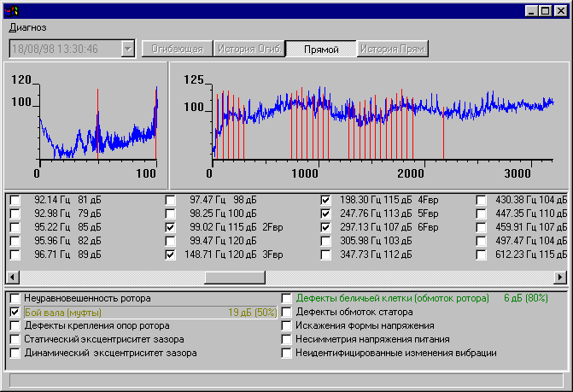Check the 430.38 Гц 104 дБ checkbox
Viewport: 573px width, 392px height.
coord(482,200)
